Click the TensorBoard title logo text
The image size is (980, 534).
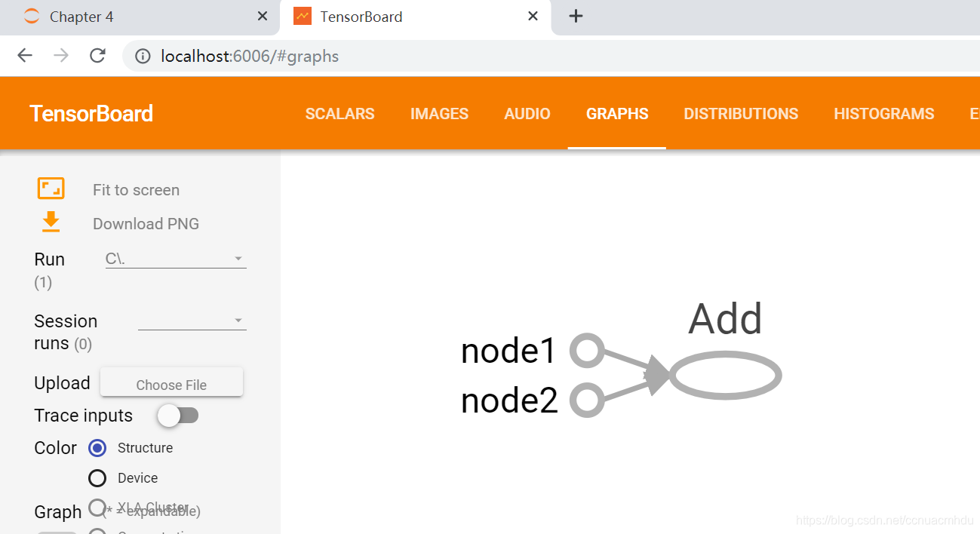tap(91, 114)
